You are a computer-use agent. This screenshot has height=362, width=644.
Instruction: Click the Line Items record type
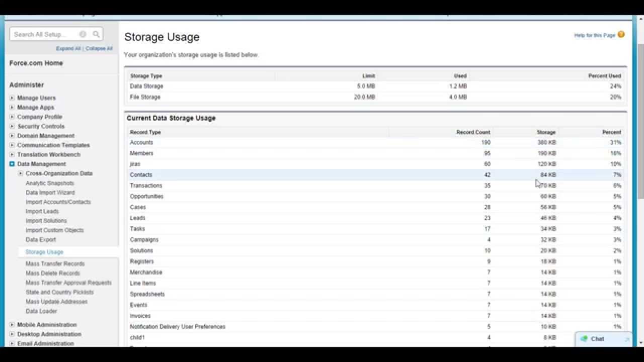point(143,283)
